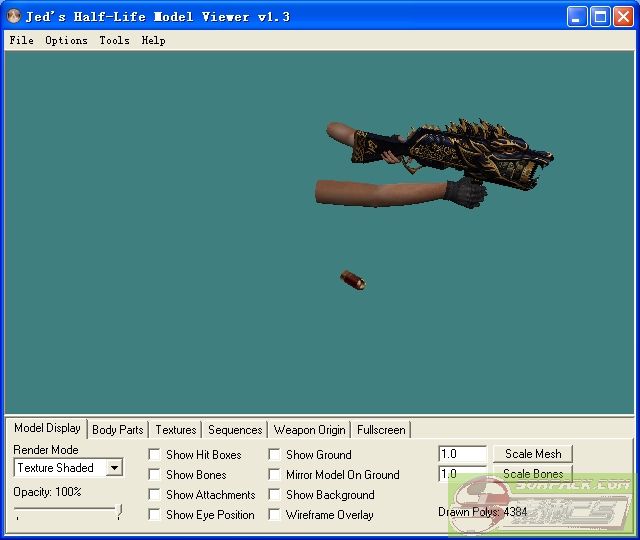Click the Scale Mesh value input field
The image size is (640, 540).
point(462,454)
